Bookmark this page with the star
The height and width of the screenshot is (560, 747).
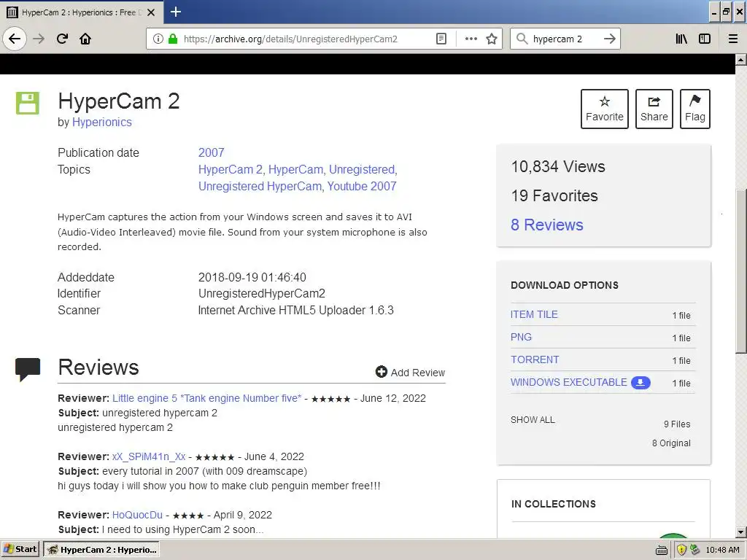click(x=492, y=39)
